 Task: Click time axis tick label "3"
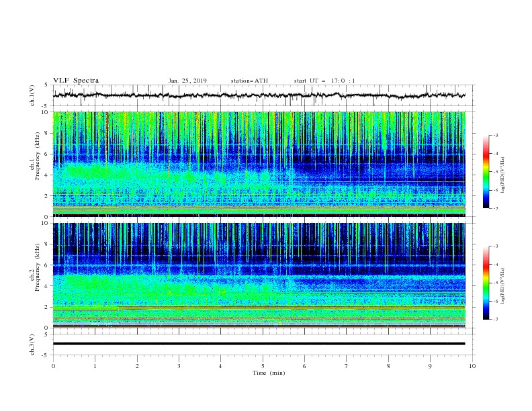coord(179,366)
